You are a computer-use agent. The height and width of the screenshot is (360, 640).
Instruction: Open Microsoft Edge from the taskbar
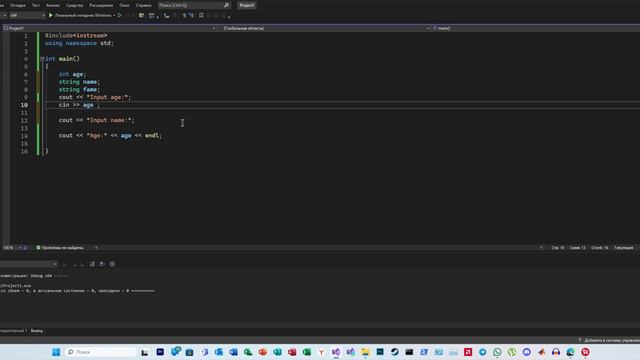click(x=571, y=352)
